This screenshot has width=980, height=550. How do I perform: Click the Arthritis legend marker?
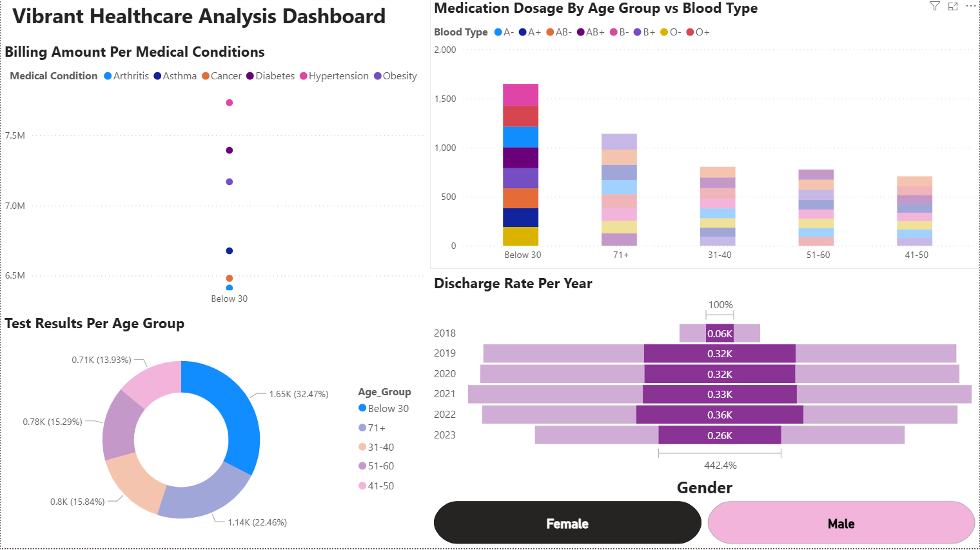point(108,76)
